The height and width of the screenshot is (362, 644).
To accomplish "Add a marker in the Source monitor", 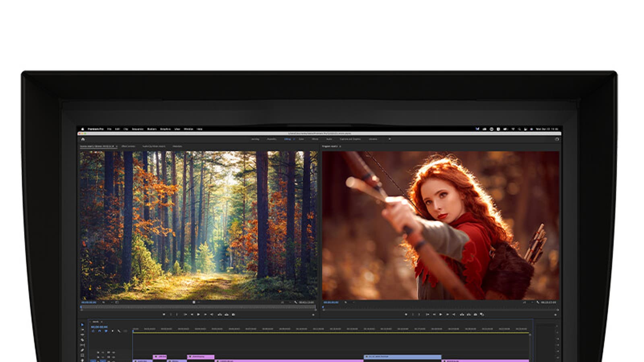I will tap(164, 315).
